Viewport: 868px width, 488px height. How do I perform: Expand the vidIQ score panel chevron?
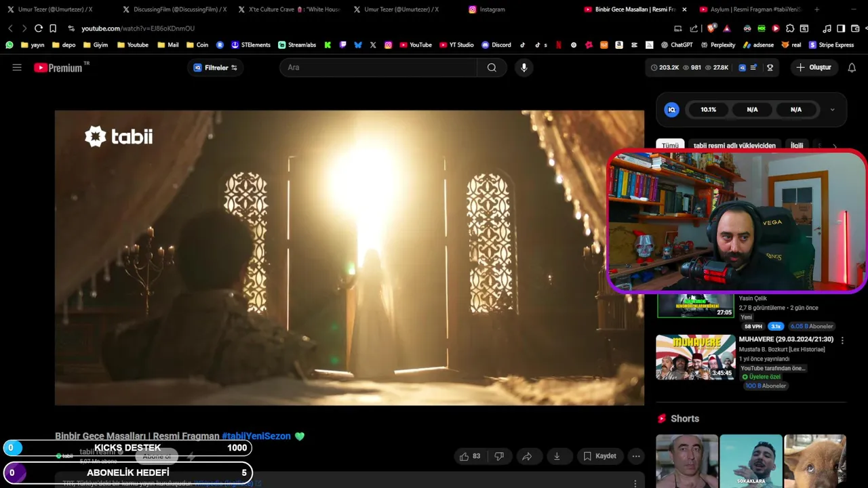[833, 110]
